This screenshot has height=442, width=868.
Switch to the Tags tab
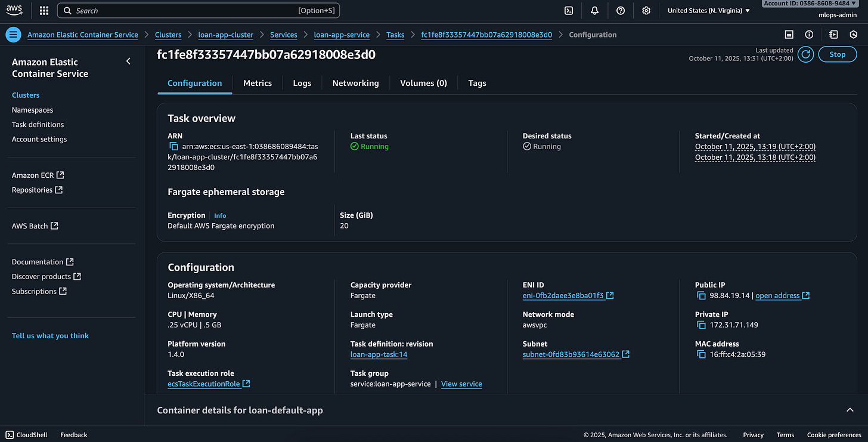click(x=478, y=83)
